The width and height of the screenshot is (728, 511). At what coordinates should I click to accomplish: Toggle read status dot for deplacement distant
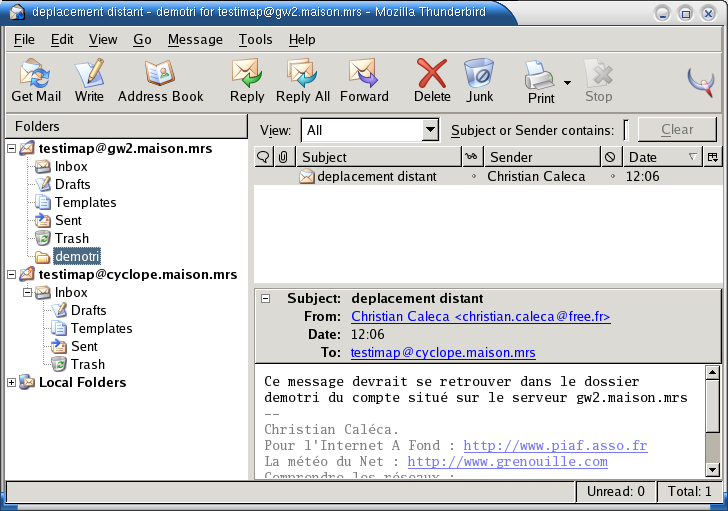click(x=473, y=177)
